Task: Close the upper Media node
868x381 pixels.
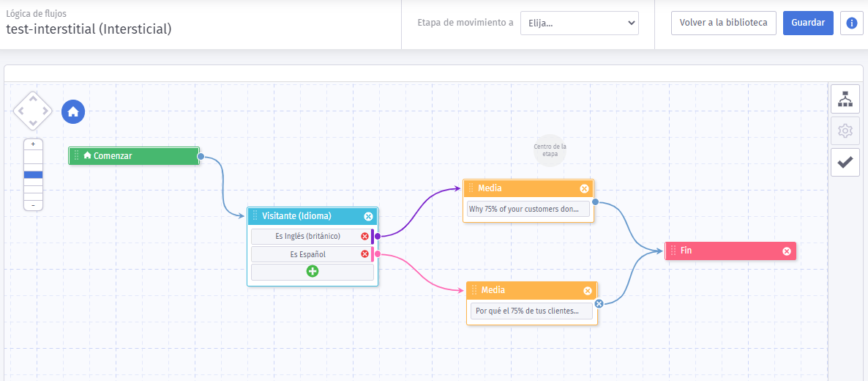Action: (x=584, y=188)
